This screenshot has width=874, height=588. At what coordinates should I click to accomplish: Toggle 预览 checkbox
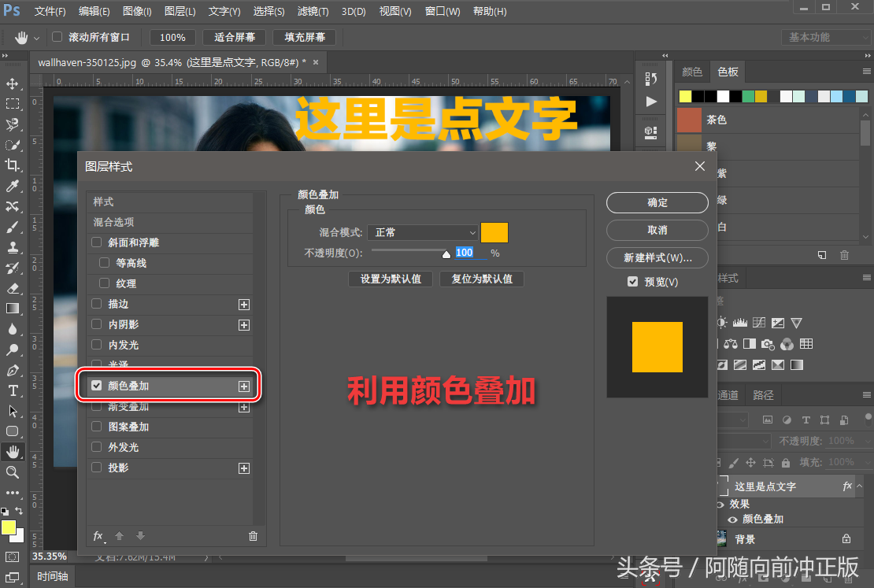[632, 282]
